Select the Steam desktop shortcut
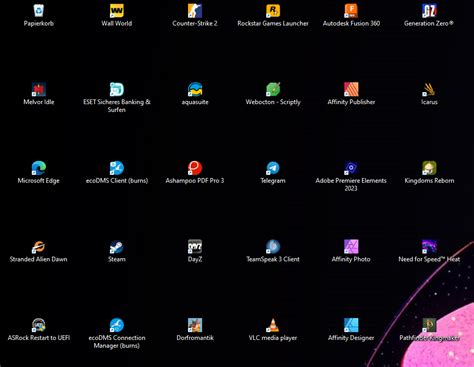This screenshot has height=367, width=474. point(117,247)
